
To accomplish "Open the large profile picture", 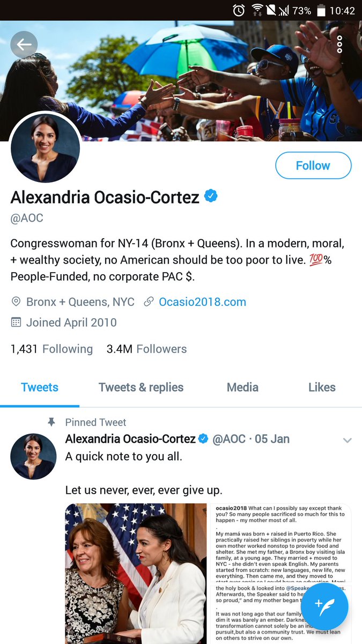I will coord(46,147).
